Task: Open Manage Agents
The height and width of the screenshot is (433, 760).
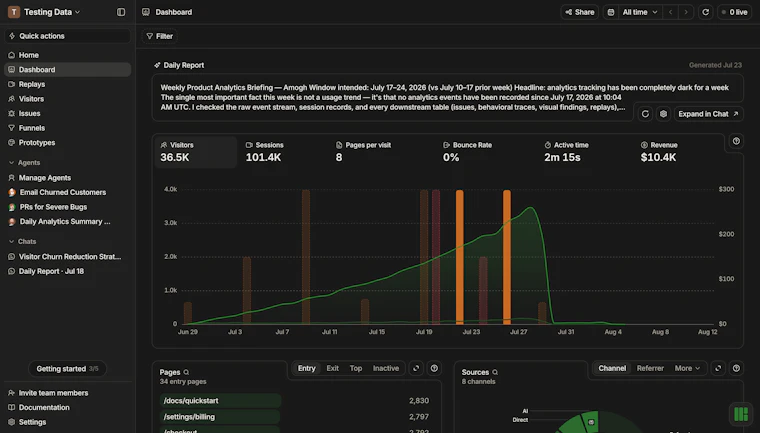Action: [67, 178]
